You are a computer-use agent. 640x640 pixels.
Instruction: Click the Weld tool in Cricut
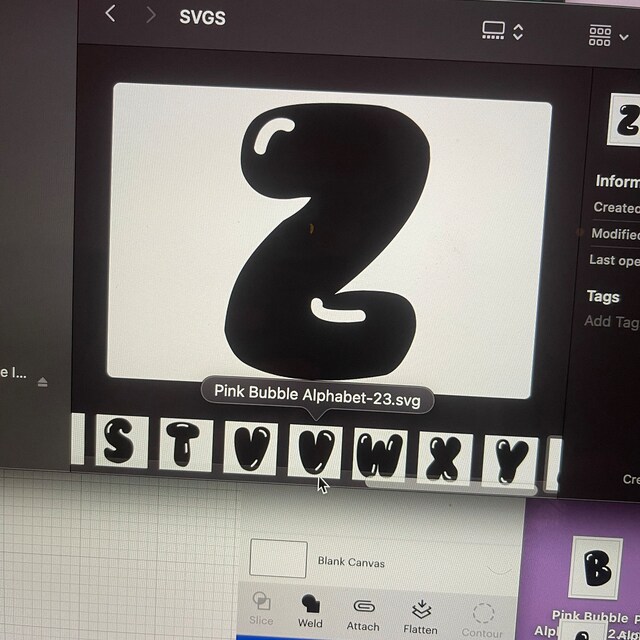click(x=310, y=611)
